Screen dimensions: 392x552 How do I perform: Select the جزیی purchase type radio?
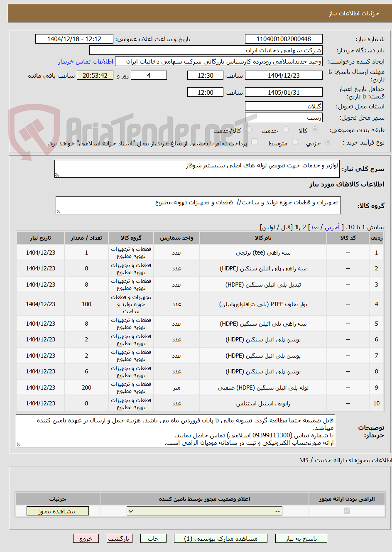tap(328, 142)
